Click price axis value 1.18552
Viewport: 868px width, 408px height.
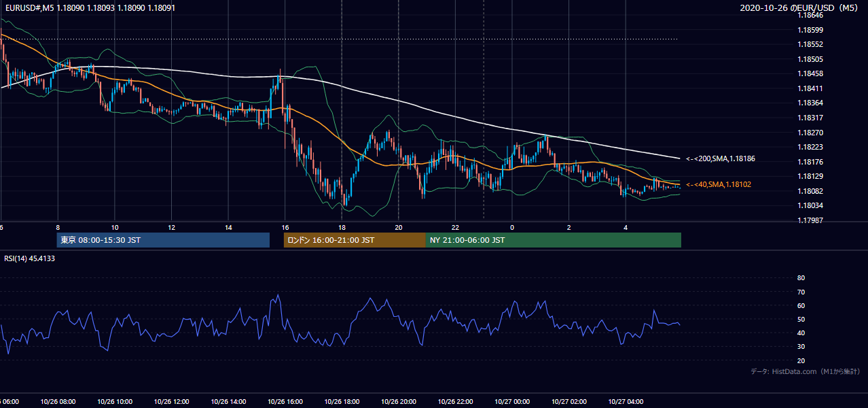[810, 45]
